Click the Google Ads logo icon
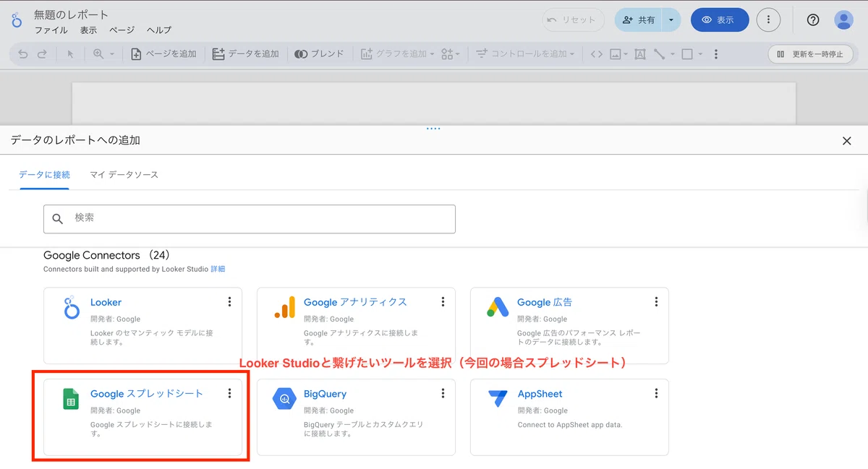 pos(498,308)
